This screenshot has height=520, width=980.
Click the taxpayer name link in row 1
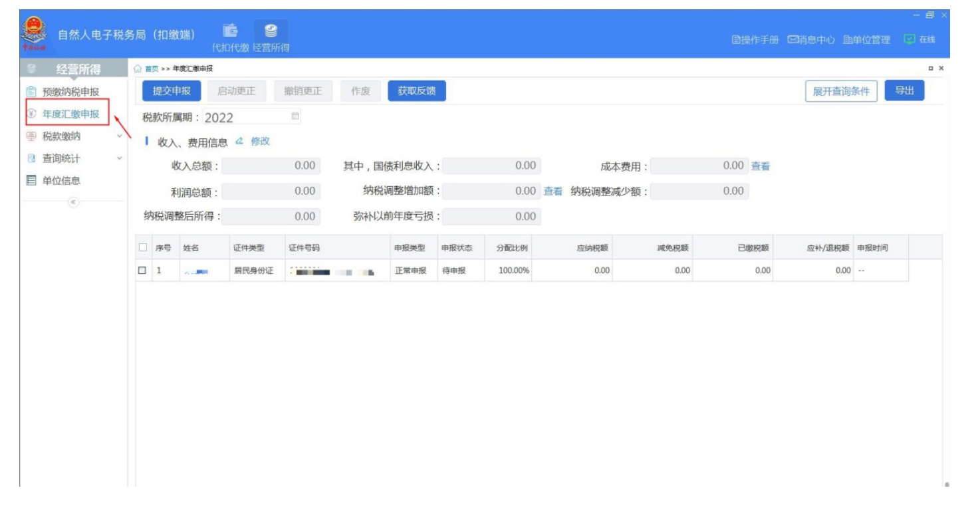(x=196, y=272)
